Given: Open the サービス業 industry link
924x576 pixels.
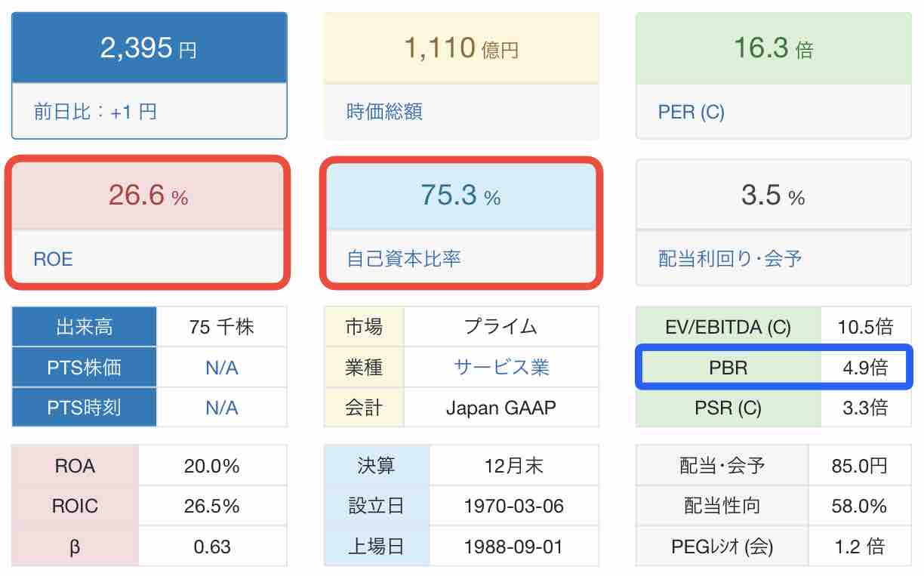Looking at the screenshot, I should pyautogui.click(x=501, y=368).
